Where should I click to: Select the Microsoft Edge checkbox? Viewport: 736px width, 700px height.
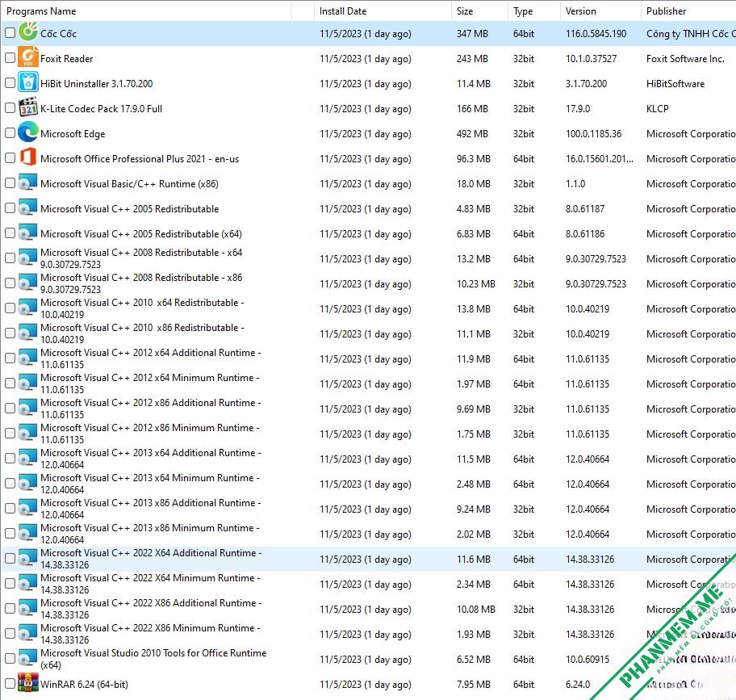[10, 133]
